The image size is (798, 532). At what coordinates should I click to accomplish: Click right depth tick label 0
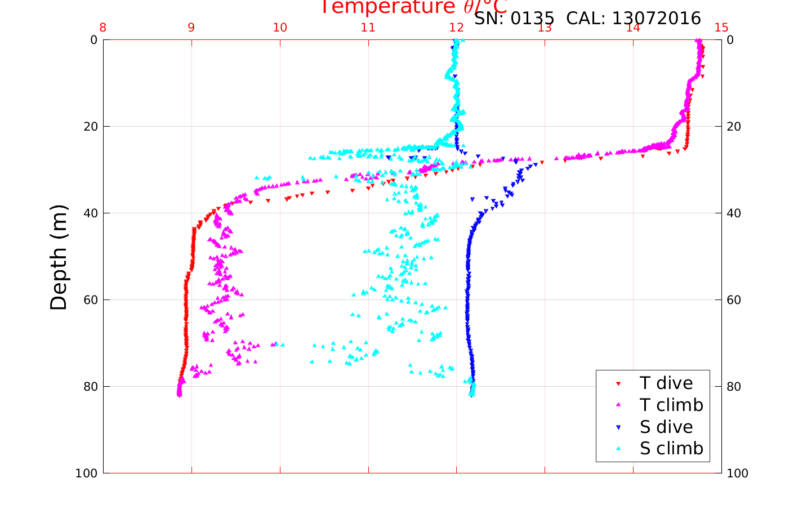pos(730,40)
